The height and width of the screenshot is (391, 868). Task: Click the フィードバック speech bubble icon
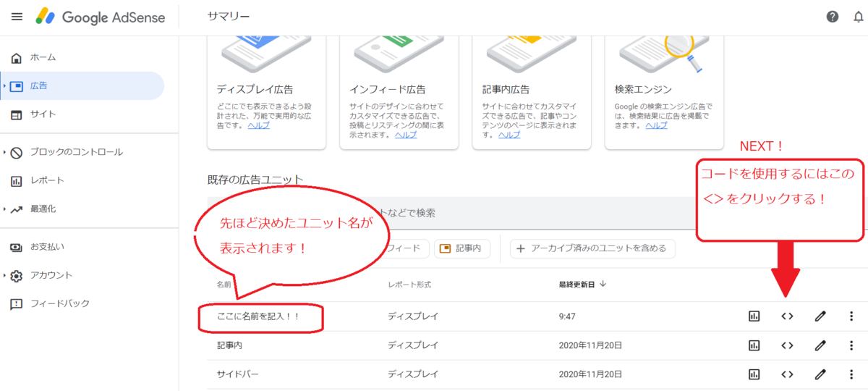tap(17, 304)
